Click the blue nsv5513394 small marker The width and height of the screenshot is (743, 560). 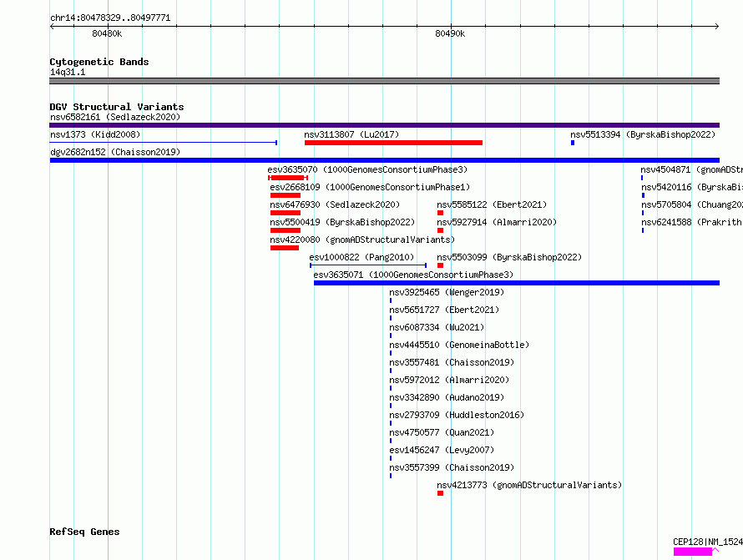[573, 143]
